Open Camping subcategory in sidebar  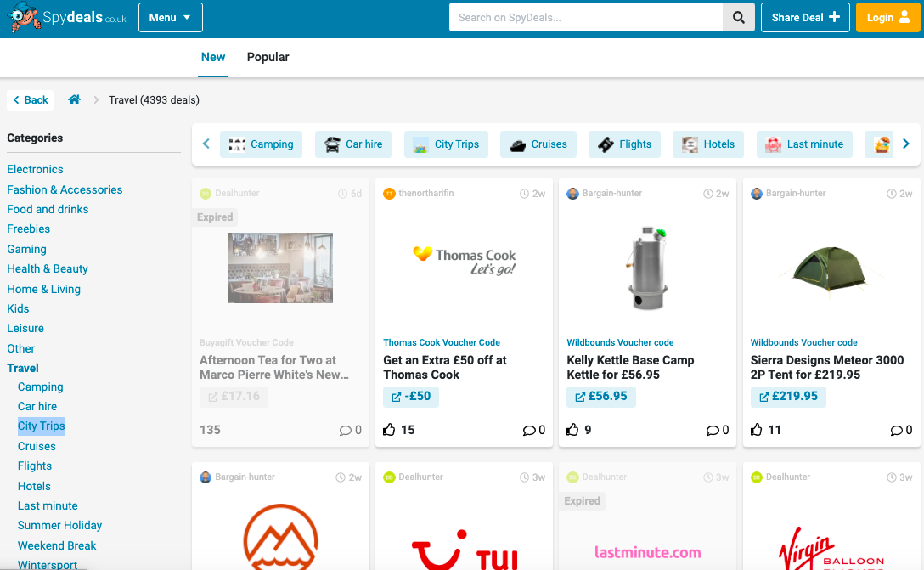coord(40,387)
